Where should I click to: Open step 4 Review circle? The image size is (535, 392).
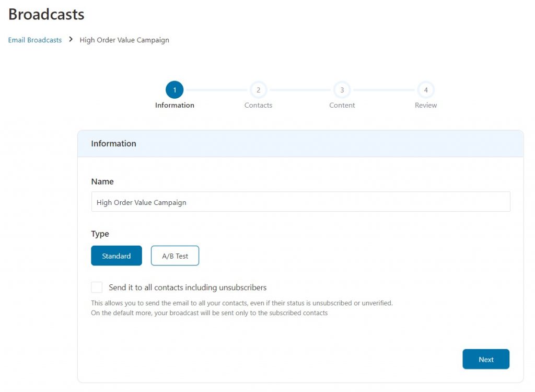pos(426,90)
